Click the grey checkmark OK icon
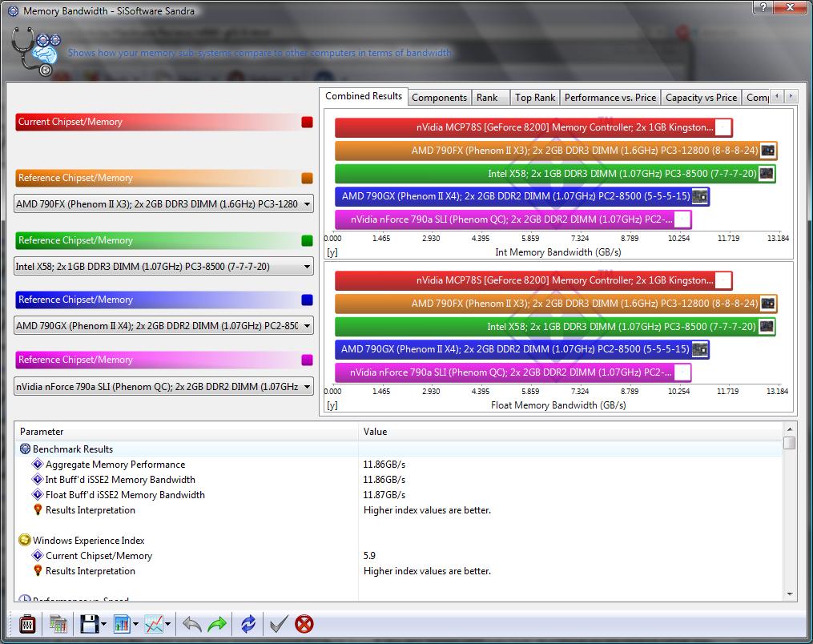The height and width of the screenshot is (644, 813). click(279, 624)
